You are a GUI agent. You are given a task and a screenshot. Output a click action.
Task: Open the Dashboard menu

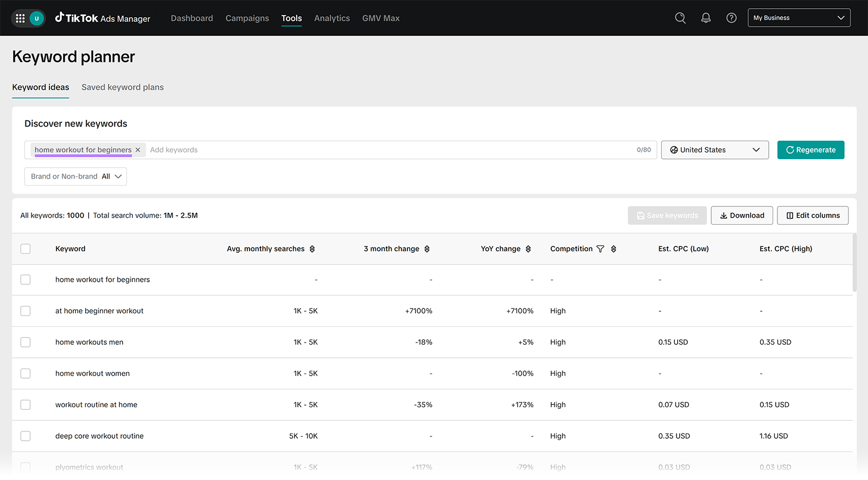click(x=192, y=18)
